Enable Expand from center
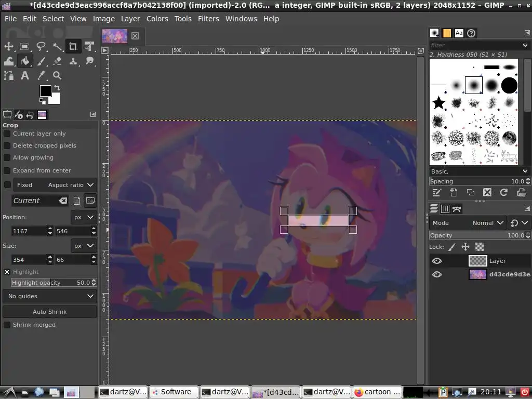This screenshot has width=532, height=399. click(7, 170)
